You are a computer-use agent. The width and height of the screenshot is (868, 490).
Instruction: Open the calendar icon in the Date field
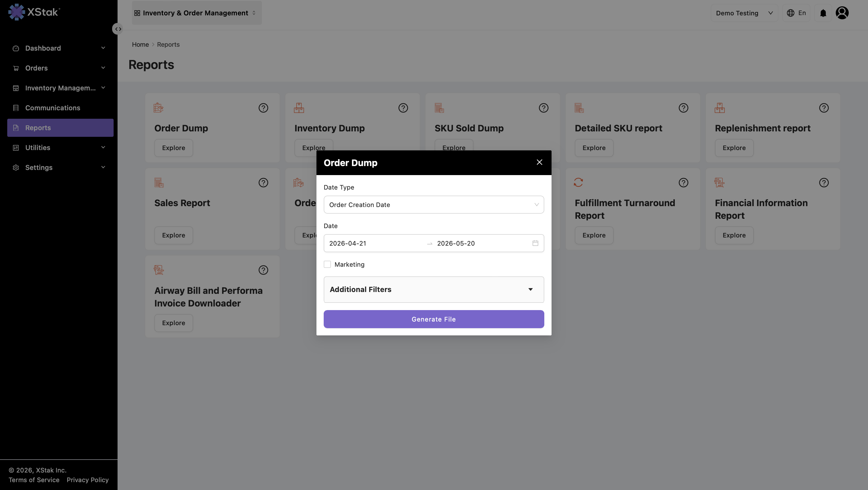pos(535,243)
